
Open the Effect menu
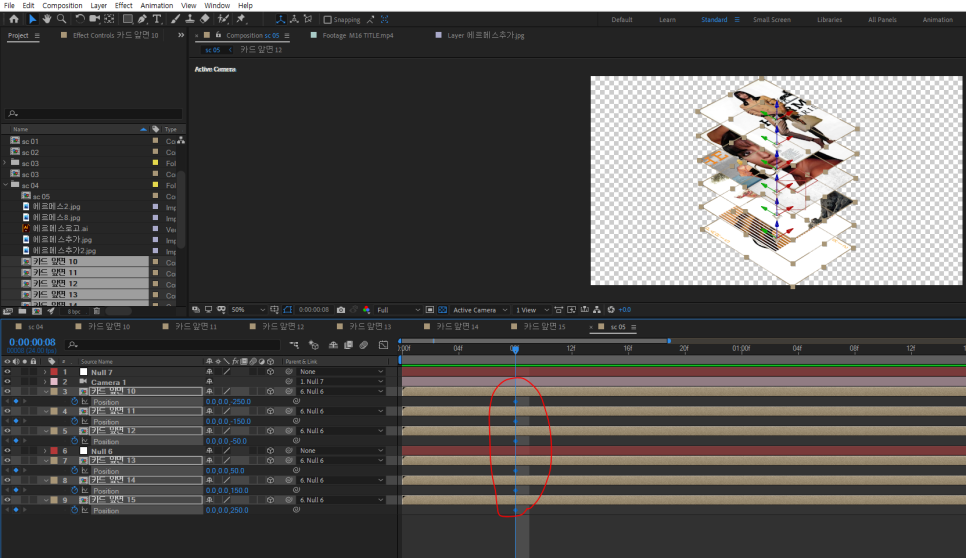pyautogui.click(x=123, y=5)
